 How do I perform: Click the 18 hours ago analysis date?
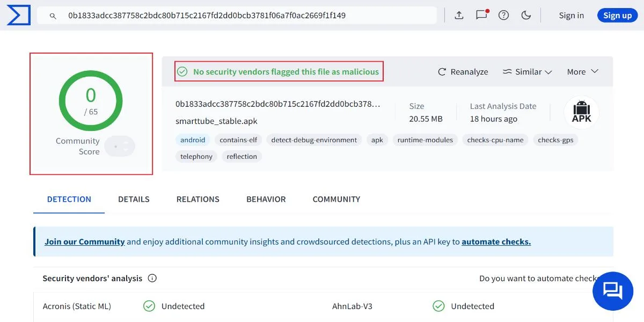494,119
